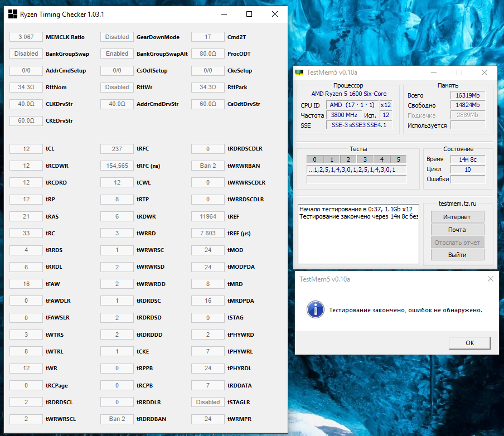Click the tCL value field
The image size is (504, 436).
(26, 149)
